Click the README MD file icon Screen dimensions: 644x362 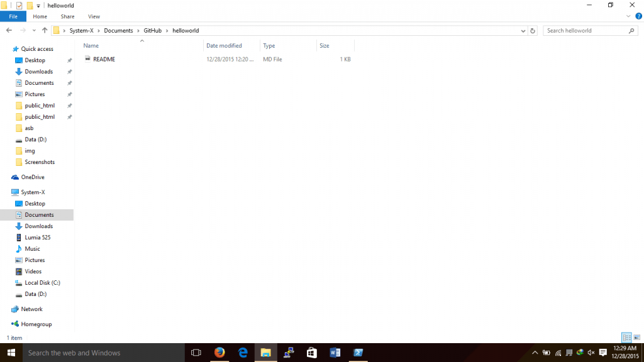(x=87, y=58)
